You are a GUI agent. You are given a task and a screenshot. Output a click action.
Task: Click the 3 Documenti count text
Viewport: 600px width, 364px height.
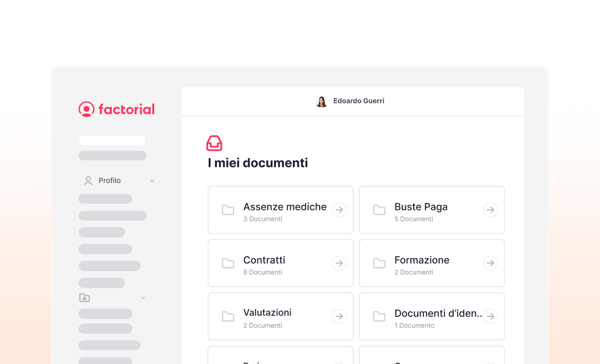pyautogui.click(x=263, y=219)
